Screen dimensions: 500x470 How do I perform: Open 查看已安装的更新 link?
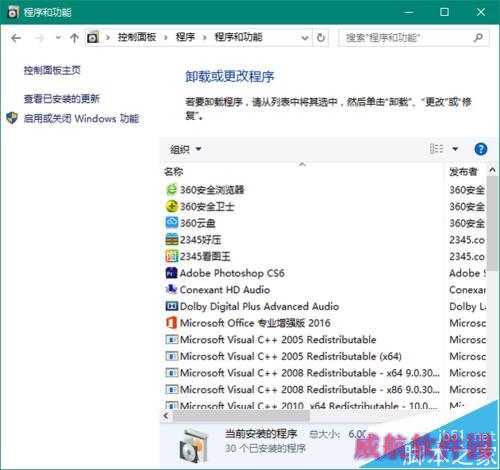(x=62, y=99)
